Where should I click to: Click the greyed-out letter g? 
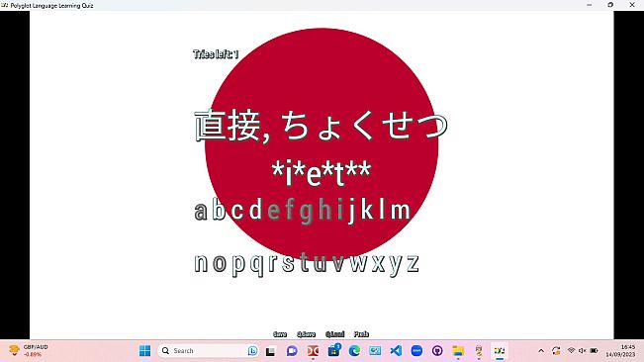tap(307, 214)
